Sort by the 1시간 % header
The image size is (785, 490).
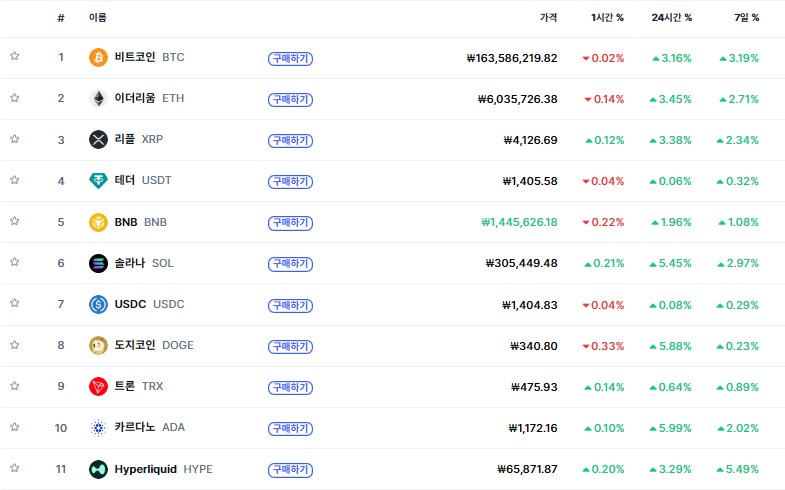click(607, 18)
